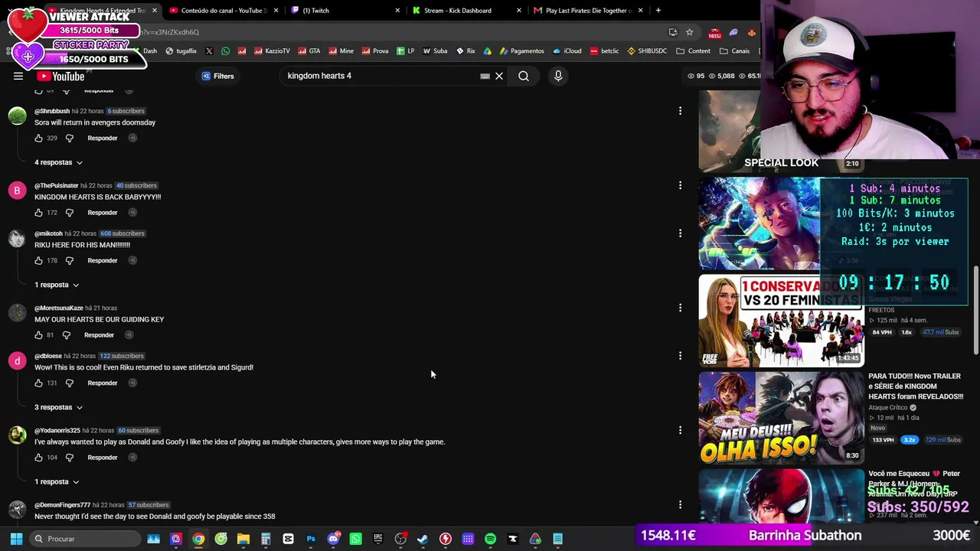Open the Pagamentos bookmark
The height and width of the screenshot is (551, 980).
[x=521, y=51]
